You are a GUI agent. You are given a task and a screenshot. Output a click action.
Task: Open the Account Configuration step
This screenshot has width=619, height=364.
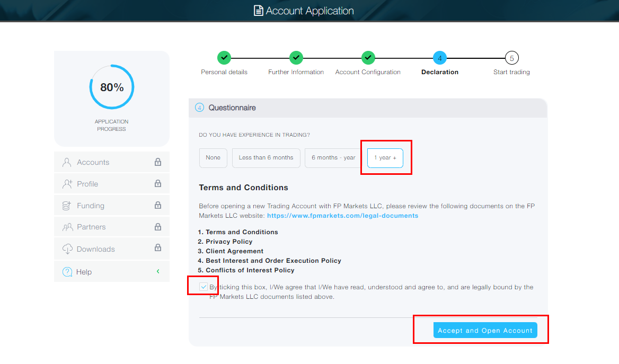tap(368, 58)
